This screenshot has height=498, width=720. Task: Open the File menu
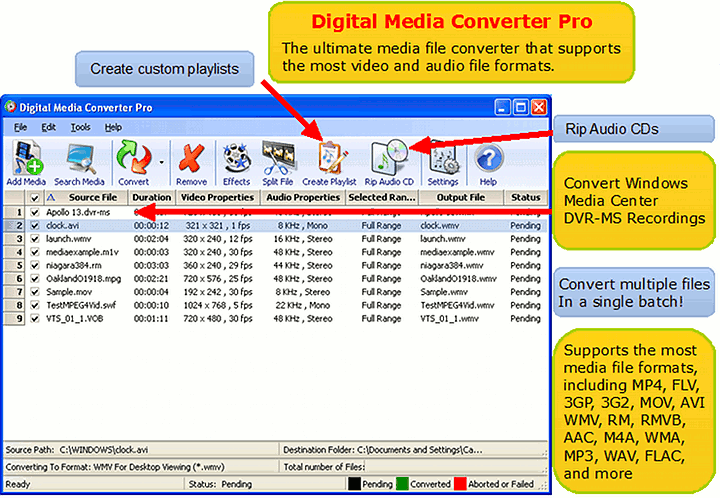[20, 128]
